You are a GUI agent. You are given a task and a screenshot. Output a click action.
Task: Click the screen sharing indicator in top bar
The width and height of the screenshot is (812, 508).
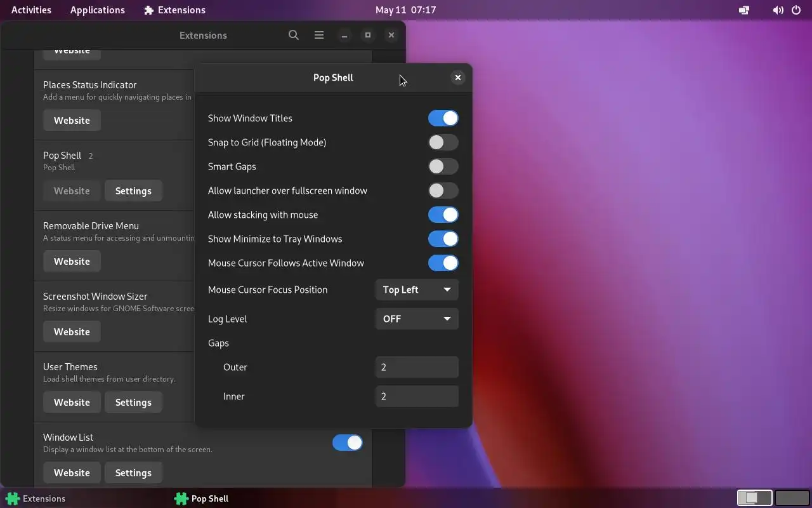coord(744,10)
